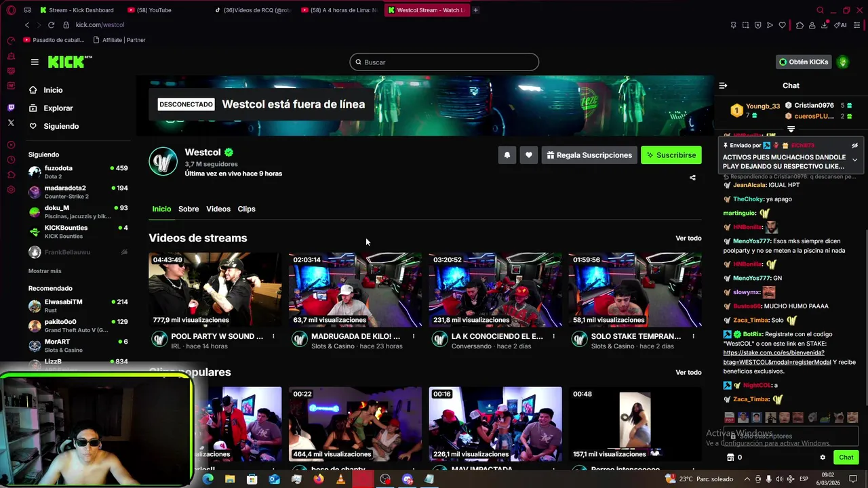Expand the pinned message chevron
This screenshot has width=868, height=488.
(x=854, y=160)
